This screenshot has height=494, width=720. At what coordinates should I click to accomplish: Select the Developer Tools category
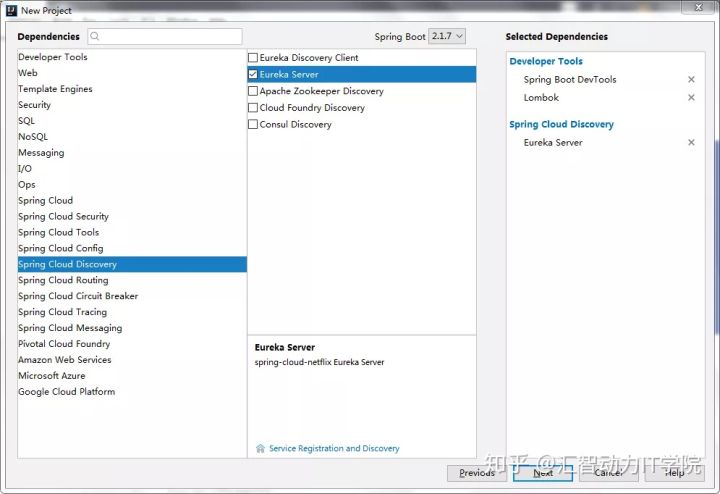pyautogui.click(x=53, y=57)
